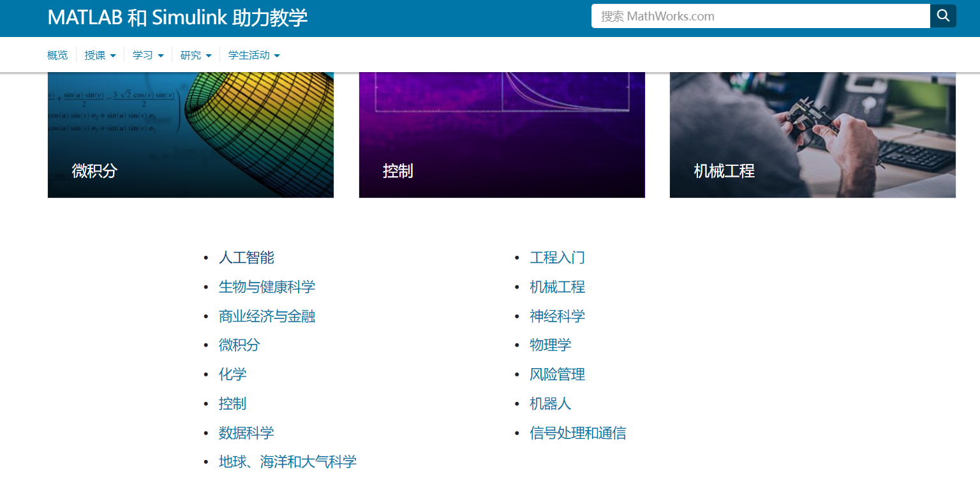Viewport: 980px width, 497px height.
Task: Open the 概览 navigation tab
Action: coord(57,56)
